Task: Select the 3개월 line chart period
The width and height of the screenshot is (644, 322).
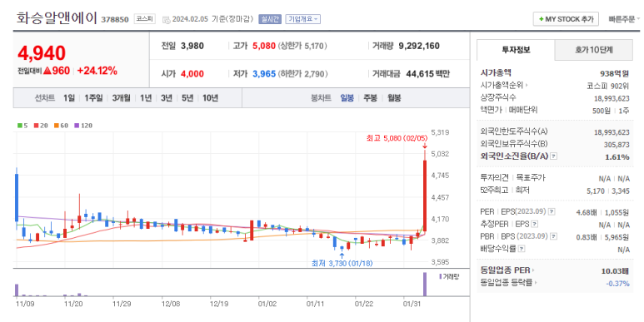Action: [x=121, y=98]
